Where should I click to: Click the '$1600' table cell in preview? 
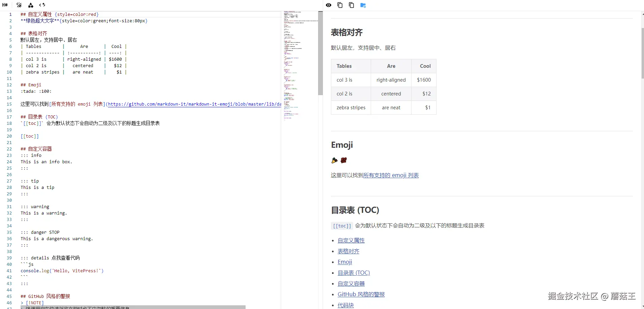pyautogui.click(x=424, y=80)
